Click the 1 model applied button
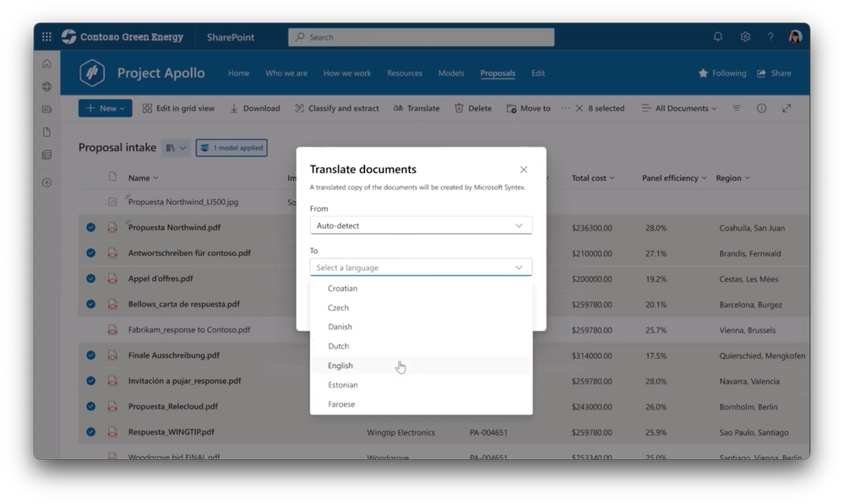Screen dimensions: 844x504 pyautogui.click(x=231, y=148)
